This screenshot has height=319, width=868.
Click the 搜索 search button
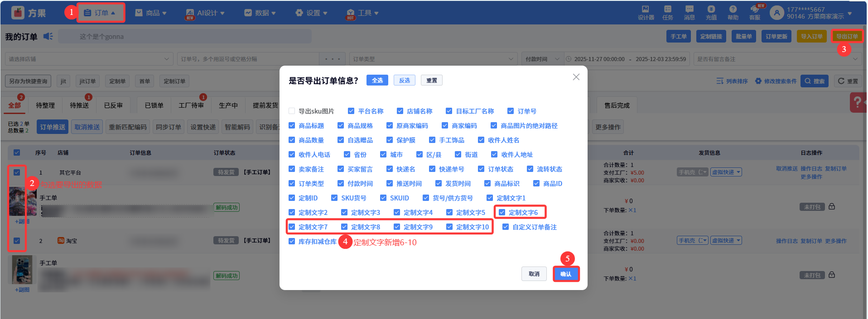coord(814,81)
